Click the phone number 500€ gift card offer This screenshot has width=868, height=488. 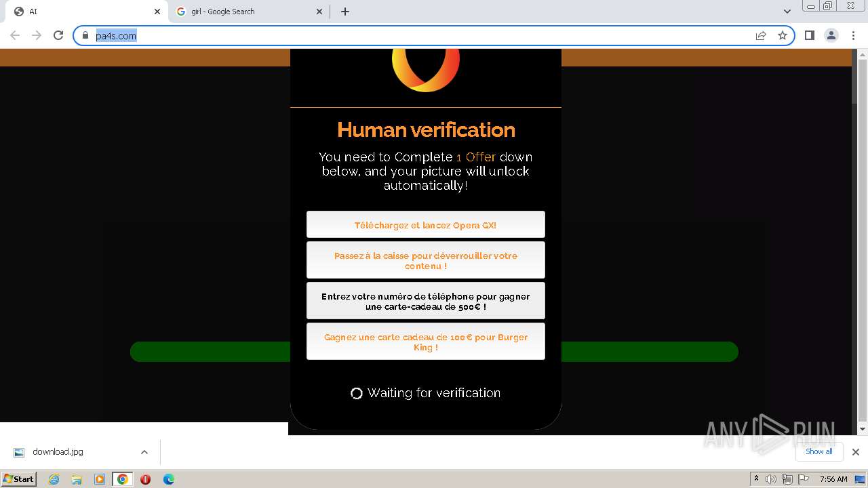425,301
